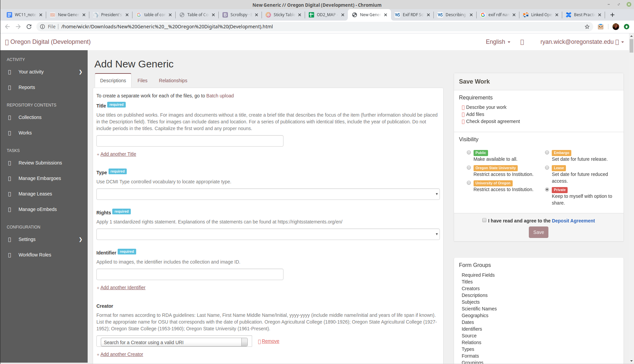Switch to the Files tab
The width and height of the screenshot is (634, 364).
click(x=142, y=81)
